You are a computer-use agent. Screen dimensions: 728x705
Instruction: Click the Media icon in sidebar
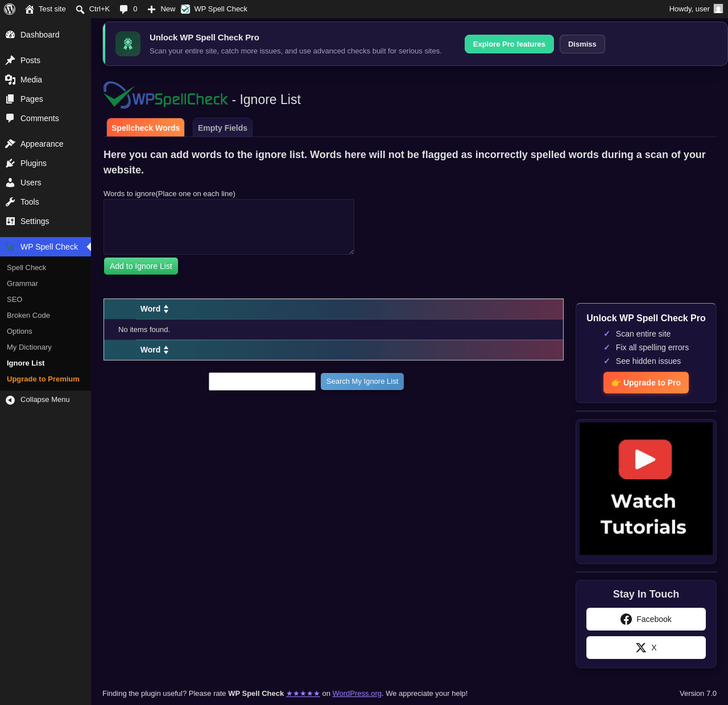point(10,80)
